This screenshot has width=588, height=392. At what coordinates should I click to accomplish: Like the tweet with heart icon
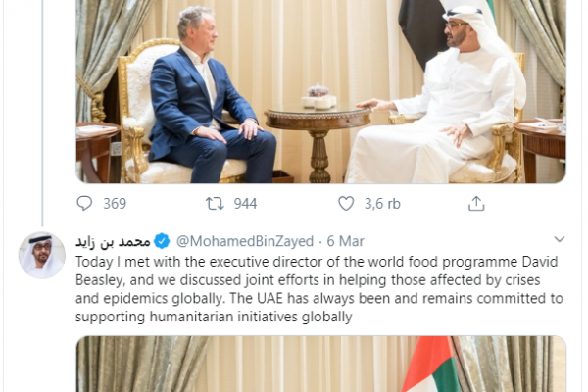(346, 203)
